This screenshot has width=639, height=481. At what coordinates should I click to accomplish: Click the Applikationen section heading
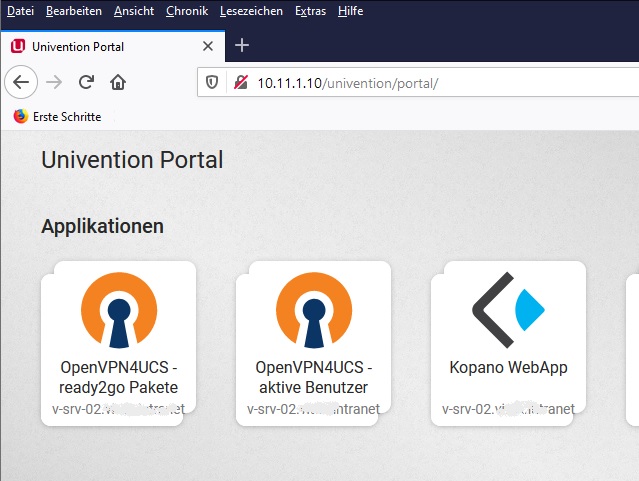click(103, 226)
